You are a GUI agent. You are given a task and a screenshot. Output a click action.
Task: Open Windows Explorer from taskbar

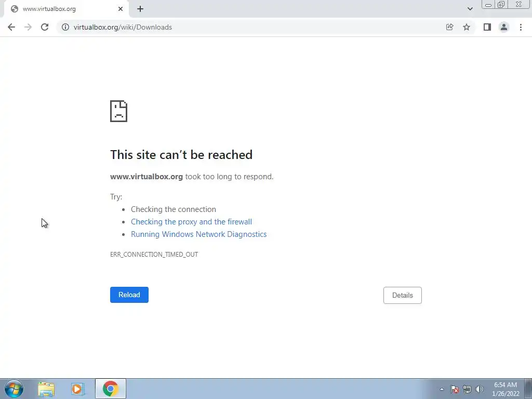point(46,389)
